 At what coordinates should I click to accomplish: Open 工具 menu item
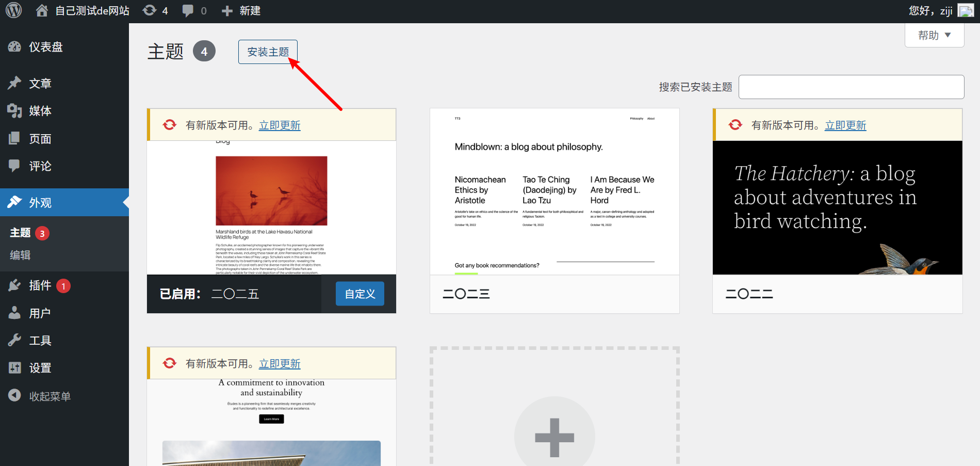pos(64,340)
